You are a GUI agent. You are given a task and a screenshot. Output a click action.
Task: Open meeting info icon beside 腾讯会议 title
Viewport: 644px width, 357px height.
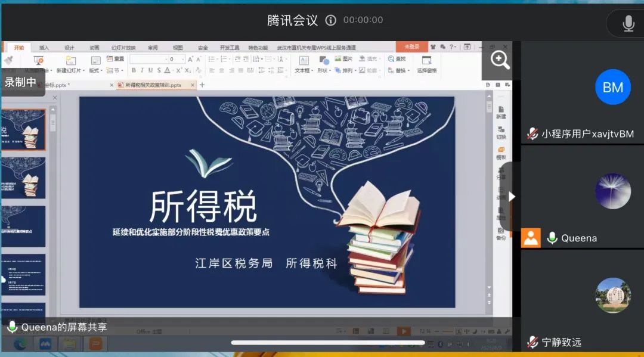click(330, 20)
